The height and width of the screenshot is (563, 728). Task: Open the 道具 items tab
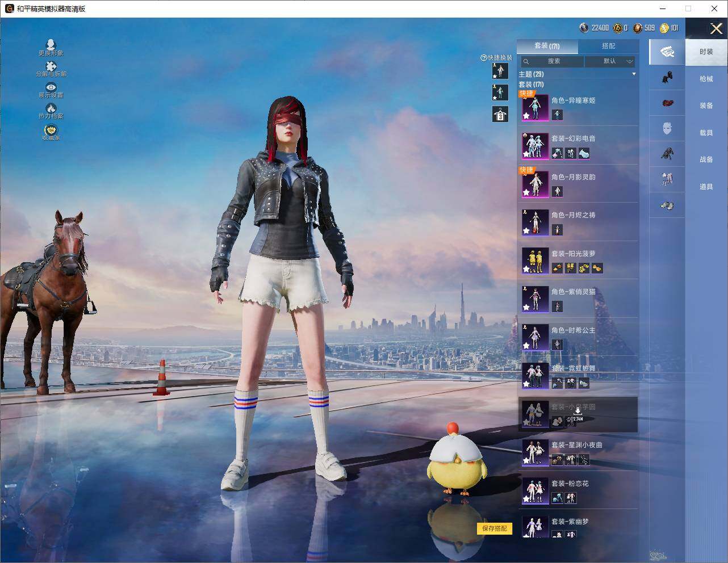click(706, 187)
